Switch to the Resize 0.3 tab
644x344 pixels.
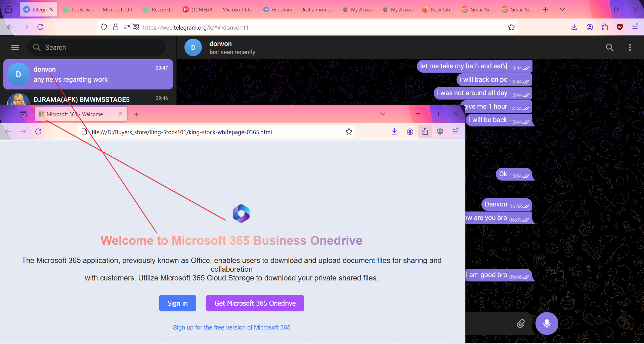159,9
